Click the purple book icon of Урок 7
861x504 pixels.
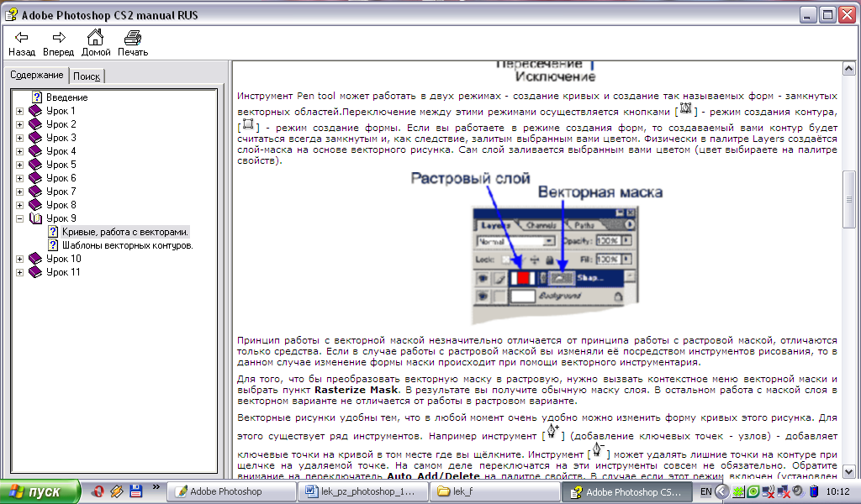pyautogui.click(x=35, y=191)
